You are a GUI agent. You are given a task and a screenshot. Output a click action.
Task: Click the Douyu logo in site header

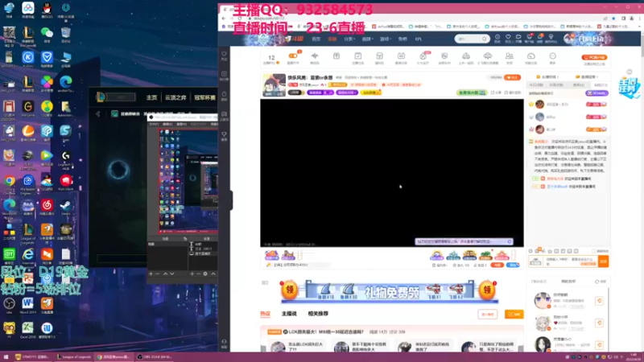[x=295, y=39]
